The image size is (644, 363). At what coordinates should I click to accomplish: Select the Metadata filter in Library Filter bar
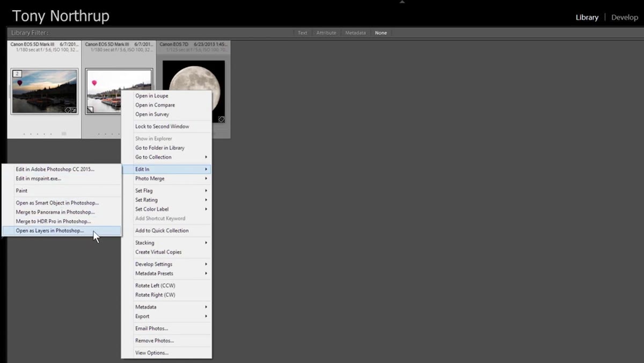coord(355,33)
